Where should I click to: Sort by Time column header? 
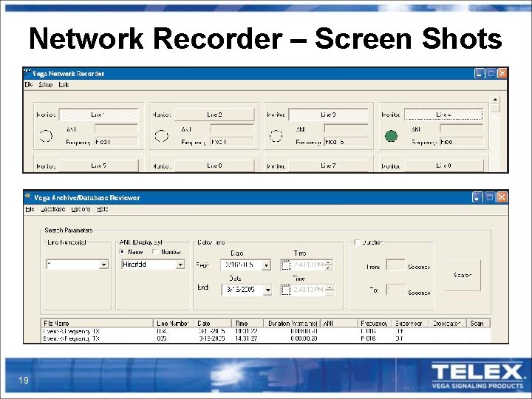(x=248, y=324)
